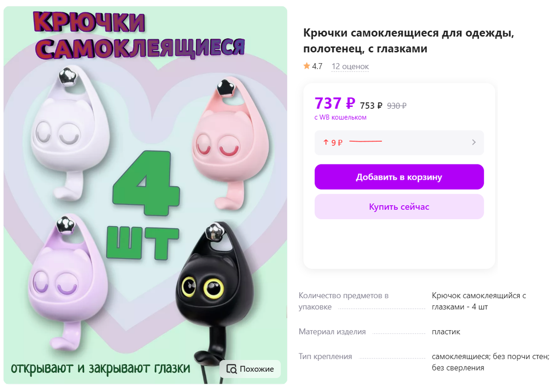This screenshot has height=392, width=558.
Task: Click the 753 ₽ regular price
Action: [371, 105]
